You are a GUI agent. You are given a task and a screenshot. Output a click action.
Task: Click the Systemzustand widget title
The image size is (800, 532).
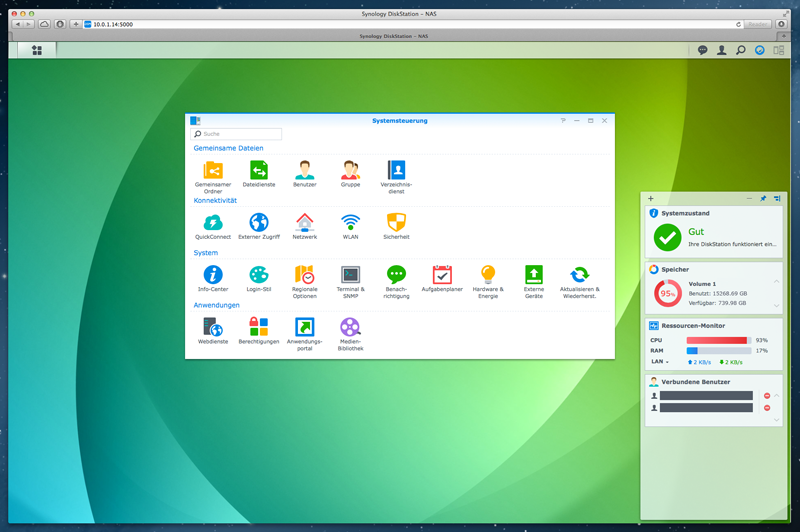click(x=685, y=213)
